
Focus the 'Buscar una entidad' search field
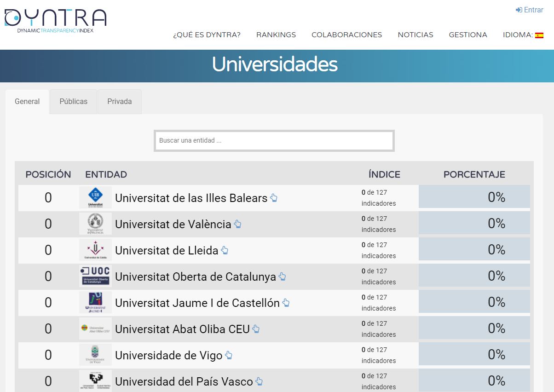point(274,141)
